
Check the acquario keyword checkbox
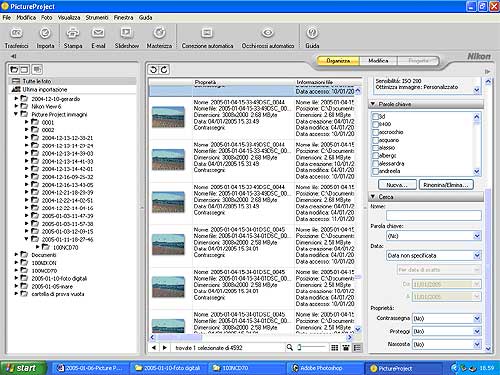point(376,140)
